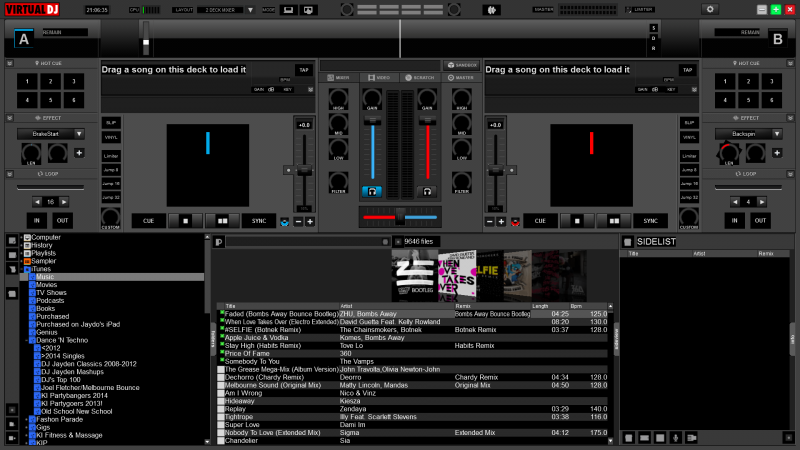The image size is (800, 450).
Task: Toggle deck A headphone cue button
Action: click(372, 191)
